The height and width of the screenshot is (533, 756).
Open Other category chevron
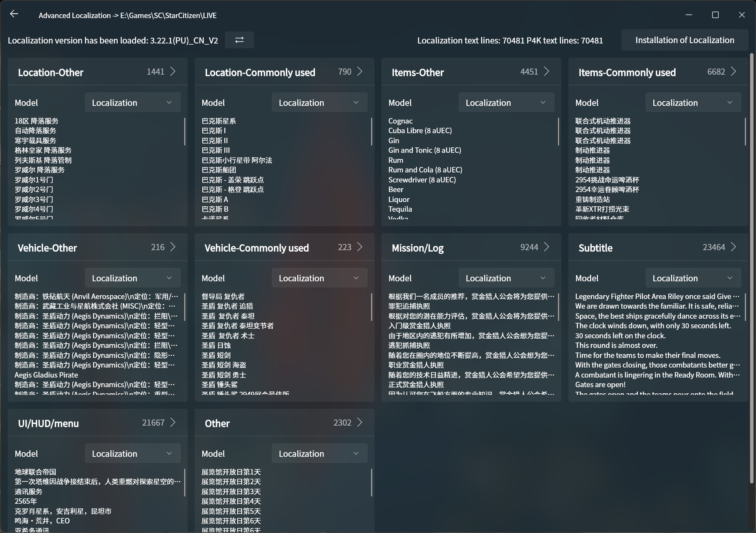coord(360,423)
